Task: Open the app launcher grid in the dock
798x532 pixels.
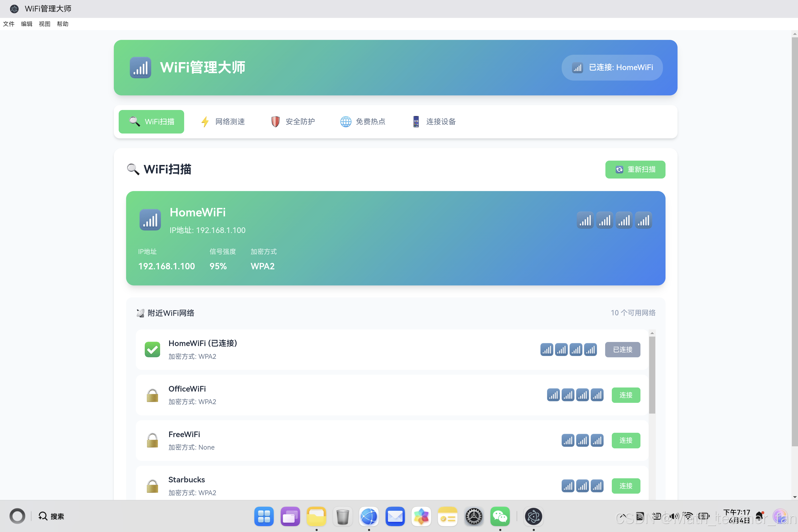Action: [x=264, y=516]
